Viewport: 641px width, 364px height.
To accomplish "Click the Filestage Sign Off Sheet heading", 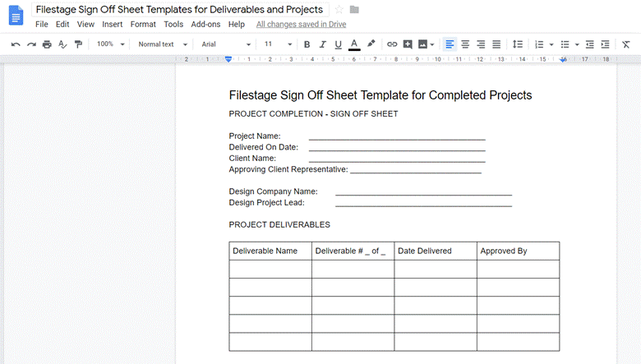I will pos(380,95).
